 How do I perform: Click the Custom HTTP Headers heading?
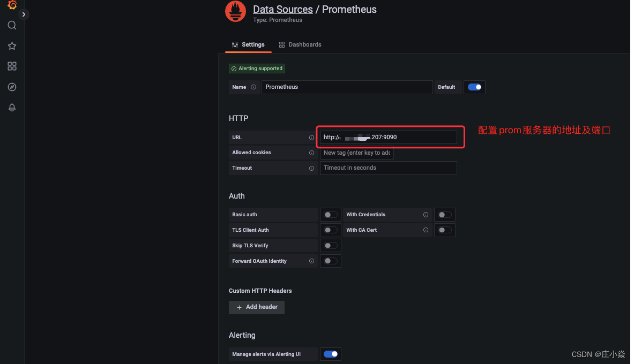(260, 291)
